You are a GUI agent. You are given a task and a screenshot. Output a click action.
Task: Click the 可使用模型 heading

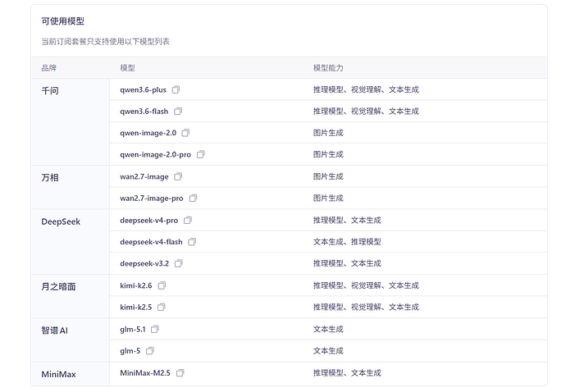[x=63, y=21]
